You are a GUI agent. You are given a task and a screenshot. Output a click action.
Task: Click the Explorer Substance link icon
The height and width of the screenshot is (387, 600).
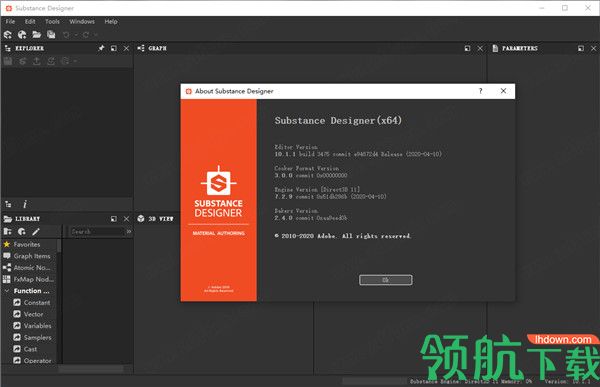(x=23, y=61)
